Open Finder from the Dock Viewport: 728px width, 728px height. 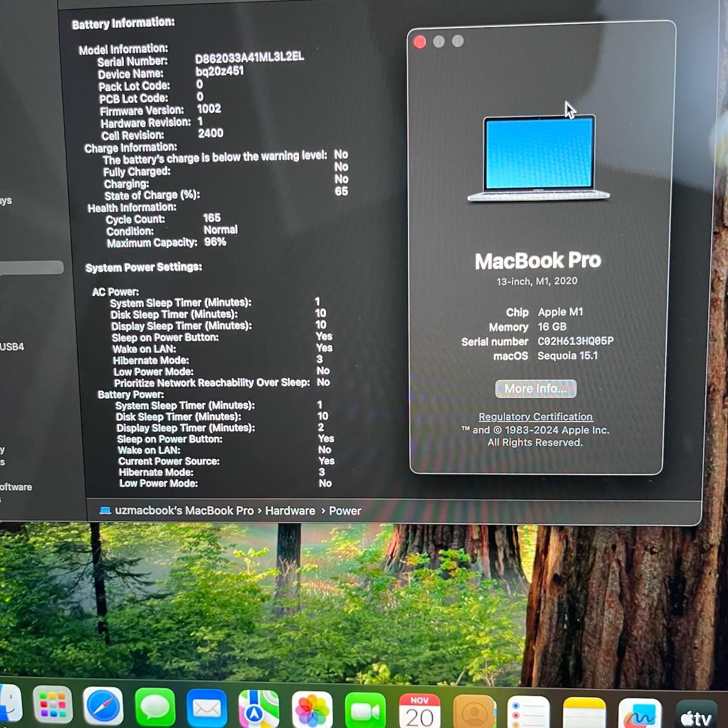click(x=10, y=703)
